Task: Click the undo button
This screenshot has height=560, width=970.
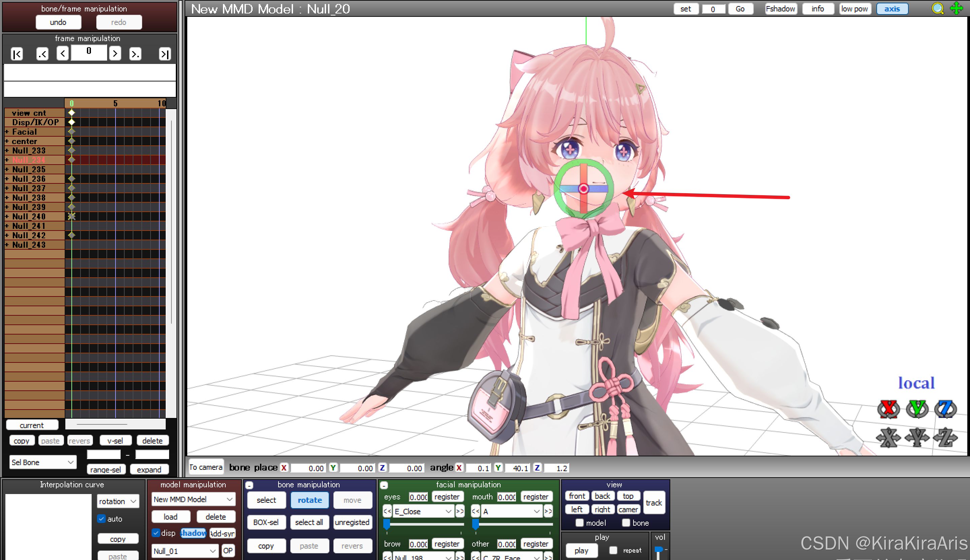Action: click(x=58, y=22)
